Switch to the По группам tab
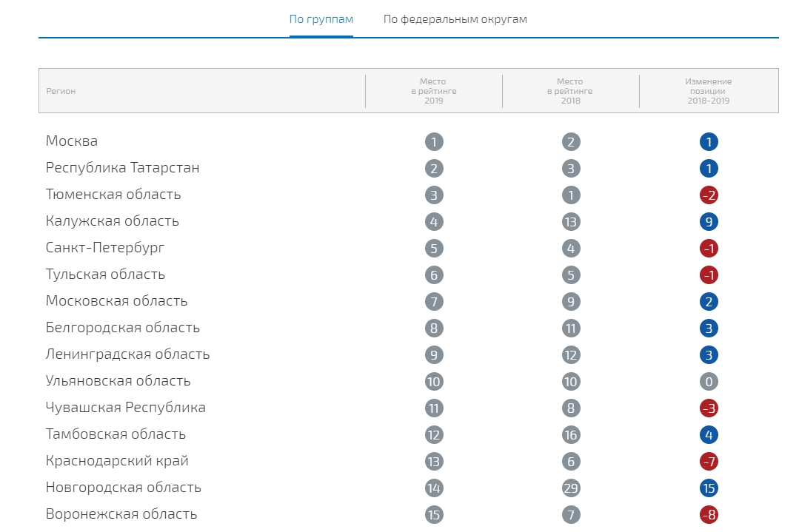Screen dimensions: 799x532 coord(321,19)
